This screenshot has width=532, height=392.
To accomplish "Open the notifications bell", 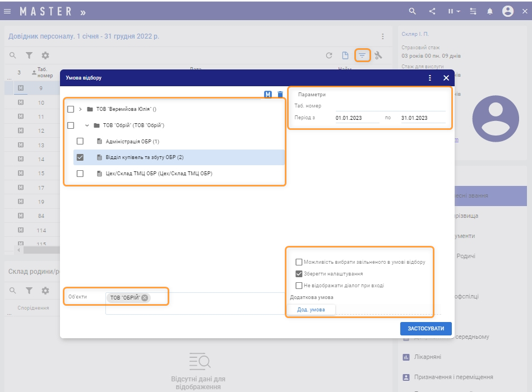I will pyautogui.click(x=490, y=11).
